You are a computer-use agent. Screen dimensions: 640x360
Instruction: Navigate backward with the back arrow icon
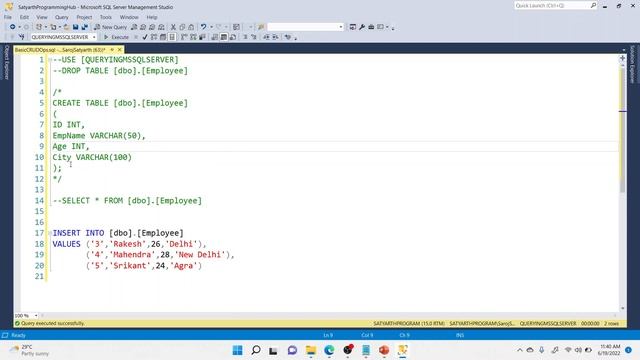[12, 27]
